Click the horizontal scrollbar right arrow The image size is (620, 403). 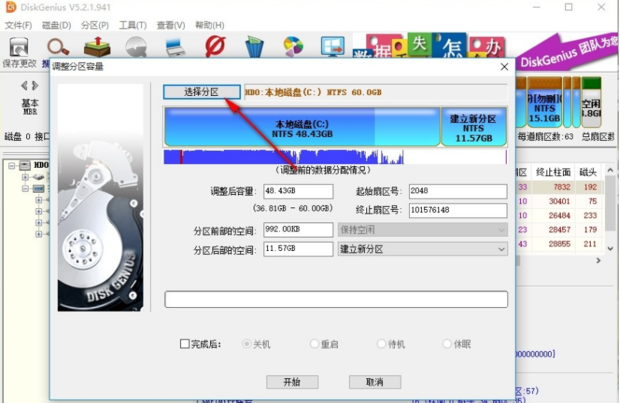click(x=598, y=261)
